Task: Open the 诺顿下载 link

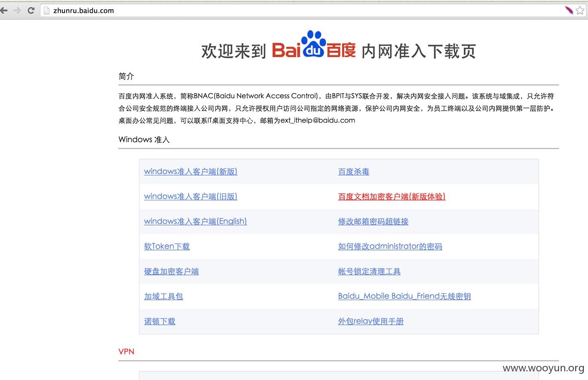Action: pyautogui.click(x=160, y=321)
